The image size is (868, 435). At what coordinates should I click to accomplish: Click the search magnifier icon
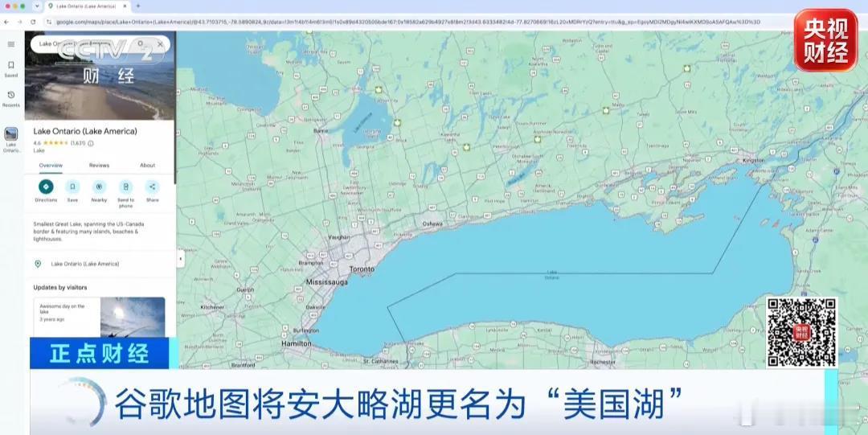[x=141, y=43]
